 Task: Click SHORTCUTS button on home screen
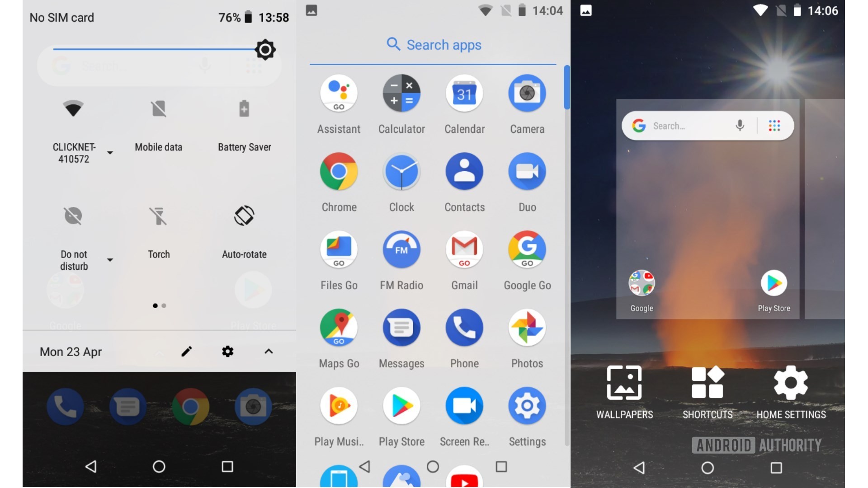[708, 390]
